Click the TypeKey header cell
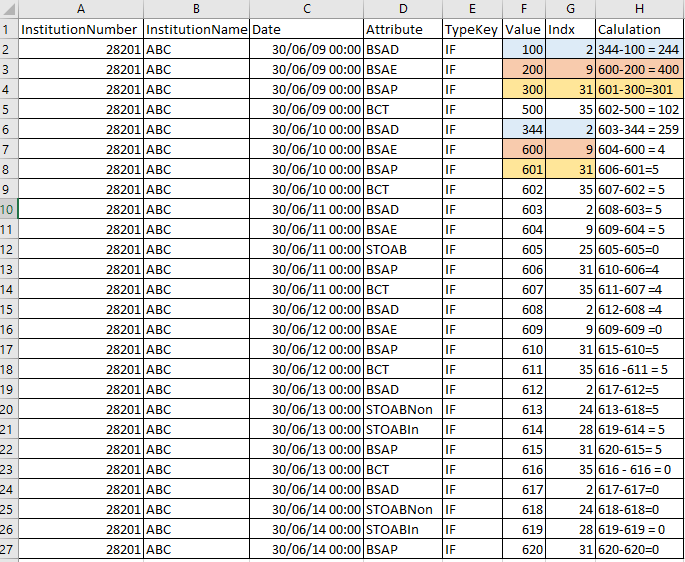The height and width of the screenshot is (562, 685). pyautogui.click(x=472, y=29)
